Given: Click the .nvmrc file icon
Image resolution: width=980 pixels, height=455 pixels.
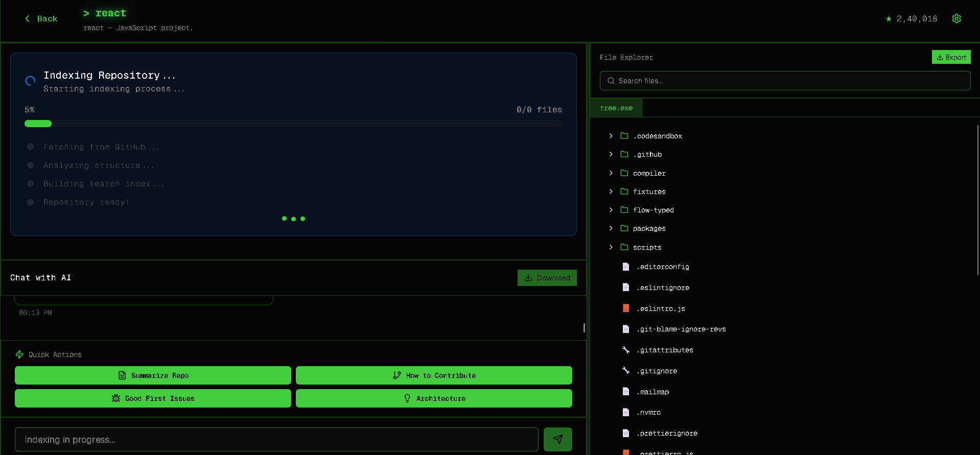Looking at the screenshot, I should pyautogui.click(x=626, y=412).
